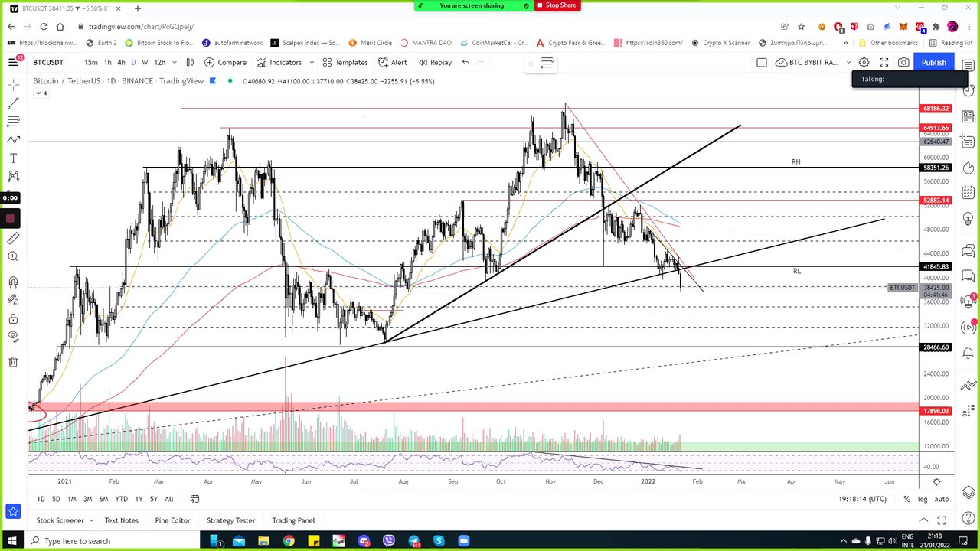This screenshot has width=980, height=551.
Task: Click the red recording color square
Action: click(x=10, y=219)
